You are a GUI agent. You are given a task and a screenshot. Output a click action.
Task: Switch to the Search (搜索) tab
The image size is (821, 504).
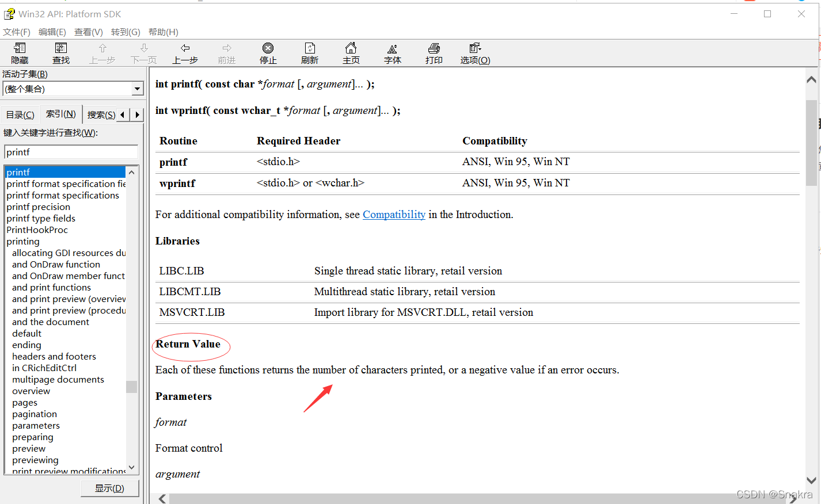click(x=101, y=115)
